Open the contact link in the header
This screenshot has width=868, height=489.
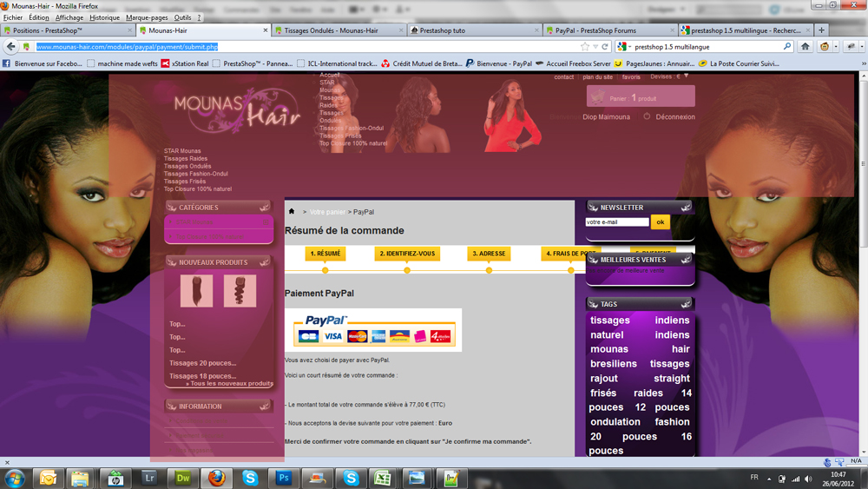[563, 77]
